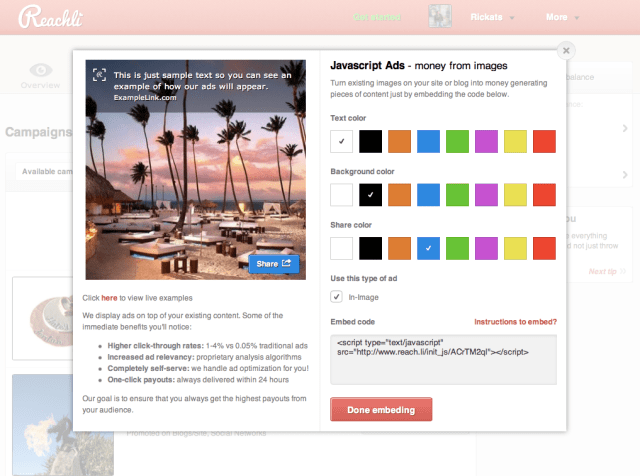
Task: Choose blue for Text color
Action: (x=429, y=141)
